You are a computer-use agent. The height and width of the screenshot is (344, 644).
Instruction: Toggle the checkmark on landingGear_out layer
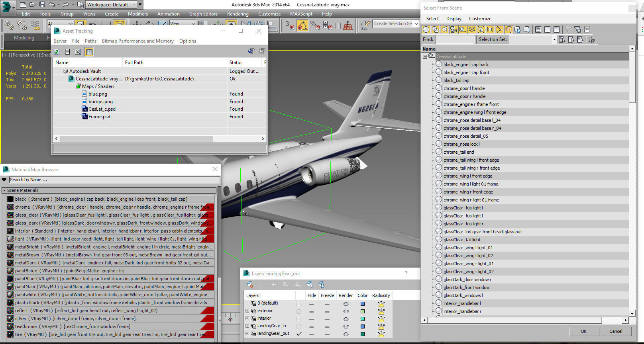pos(299,334)
